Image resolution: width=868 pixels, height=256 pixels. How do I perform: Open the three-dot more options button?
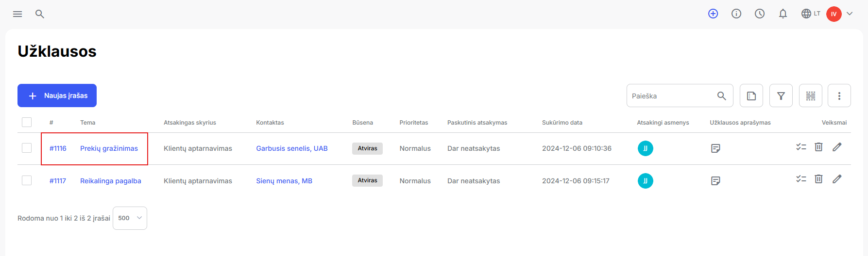click(x=839, y=96)
